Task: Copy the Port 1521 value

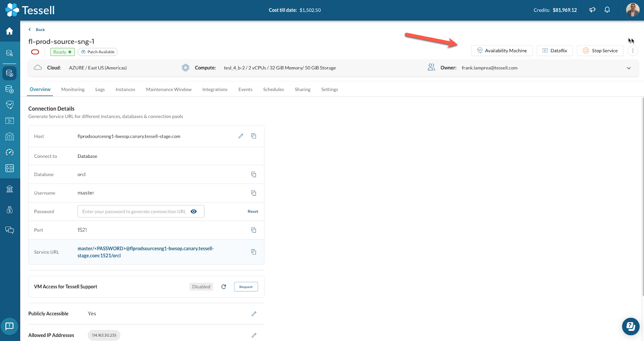Action: [x=254, y=230]
